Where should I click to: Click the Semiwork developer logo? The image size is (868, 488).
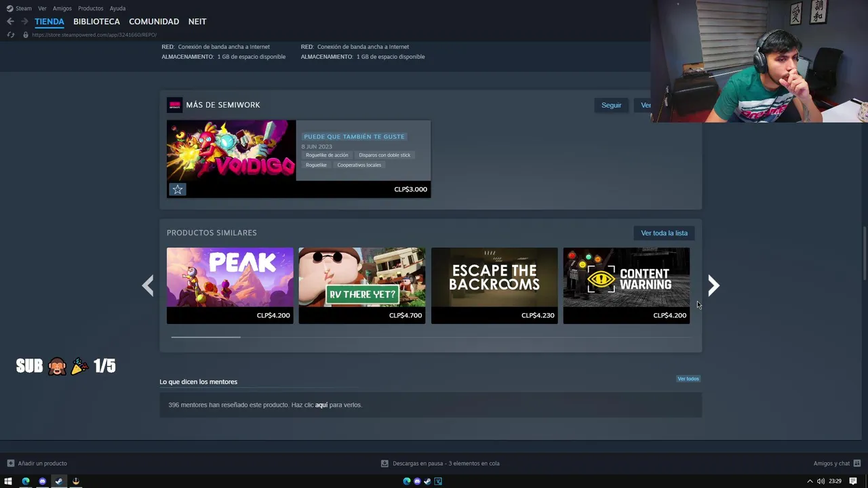click(174, 105)
